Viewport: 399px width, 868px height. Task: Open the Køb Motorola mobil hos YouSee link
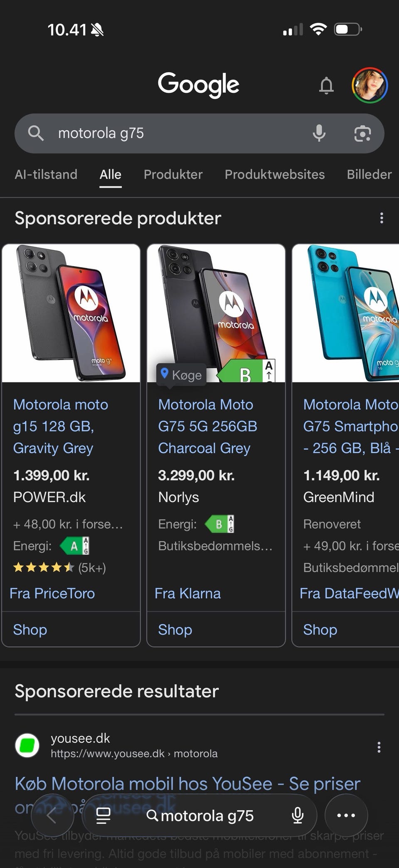[x=187, y=784]
